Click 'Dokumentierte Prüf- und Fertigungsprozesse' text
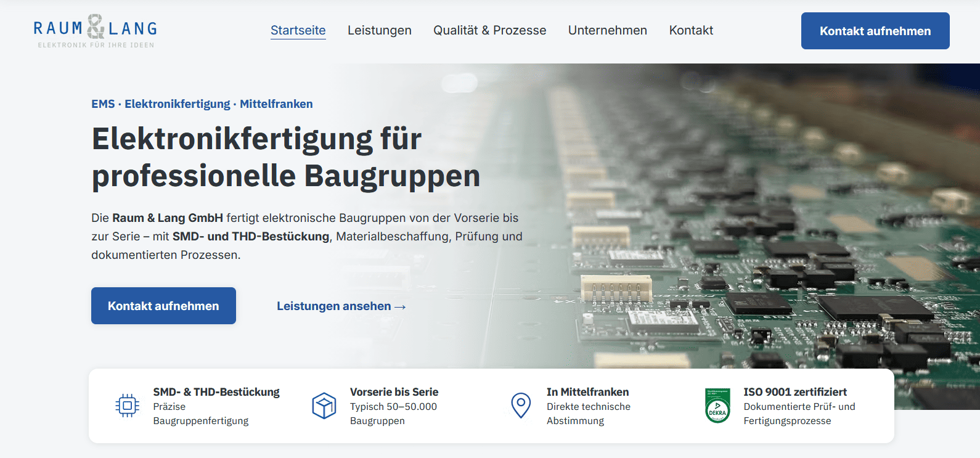 [x=799, y=414]
